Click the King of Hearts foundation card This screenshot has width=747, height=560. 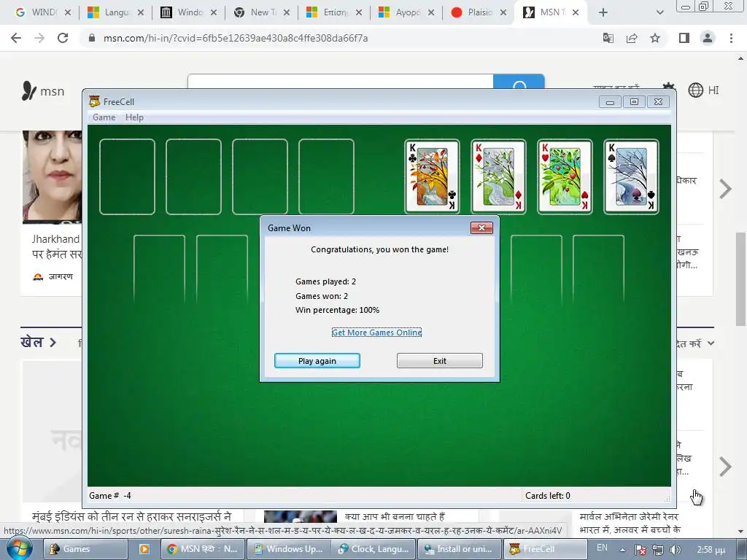click(565, 176)
